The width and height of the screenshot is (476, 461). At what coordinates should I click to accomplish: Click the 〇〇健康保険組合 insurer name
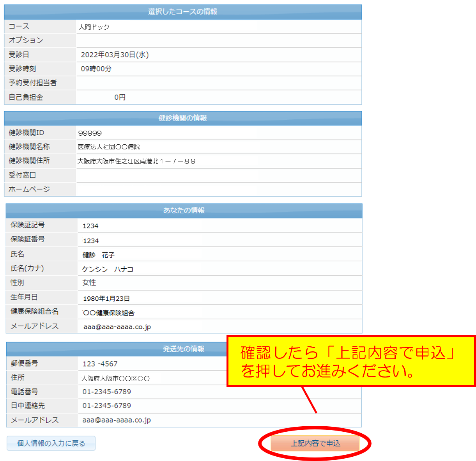[x=109, y=313]
